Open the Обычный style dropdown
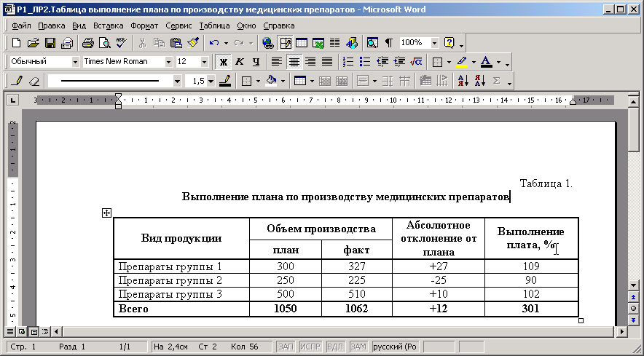Viewport: 644px width, 356px height. click(x=75, y=62)
